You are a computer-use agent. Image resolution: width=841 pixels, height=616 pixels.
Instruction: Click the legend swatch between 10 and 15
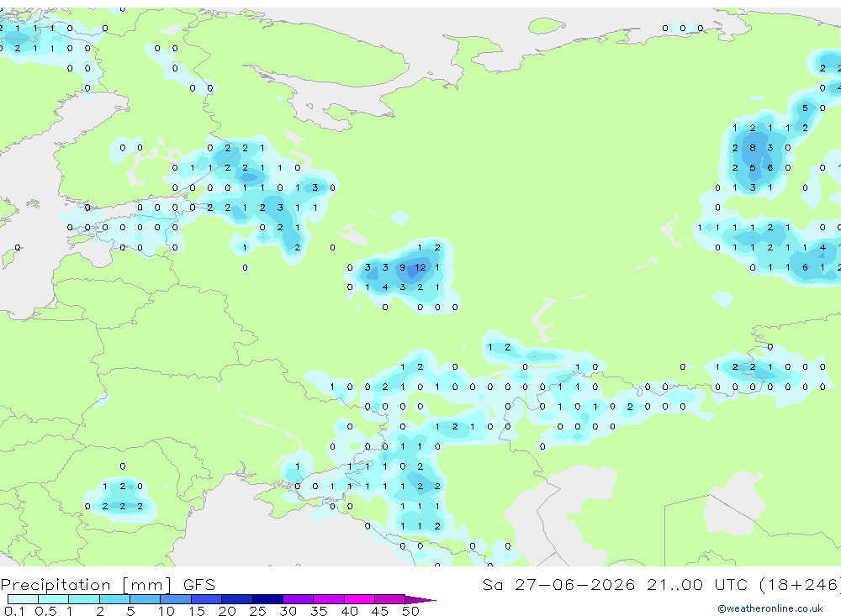(176, 599)
